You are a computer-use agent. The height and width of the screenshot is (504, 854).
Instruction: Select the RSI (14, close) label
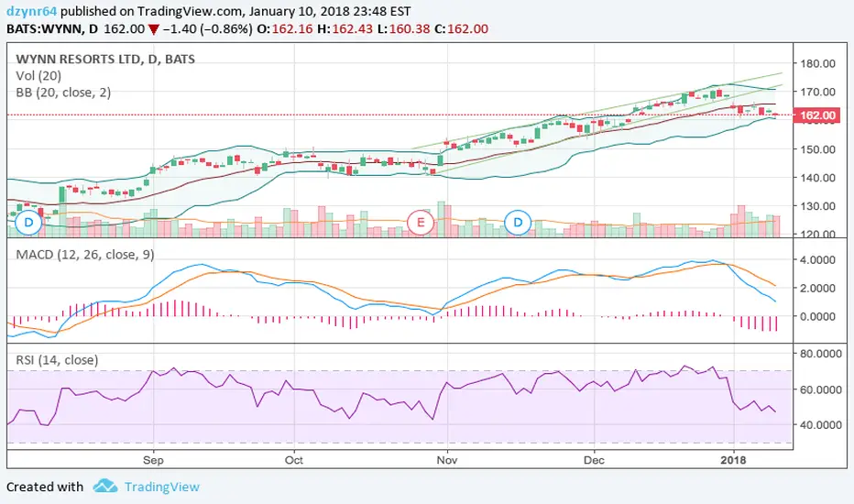pyautogui.click(x=57, y=360)
